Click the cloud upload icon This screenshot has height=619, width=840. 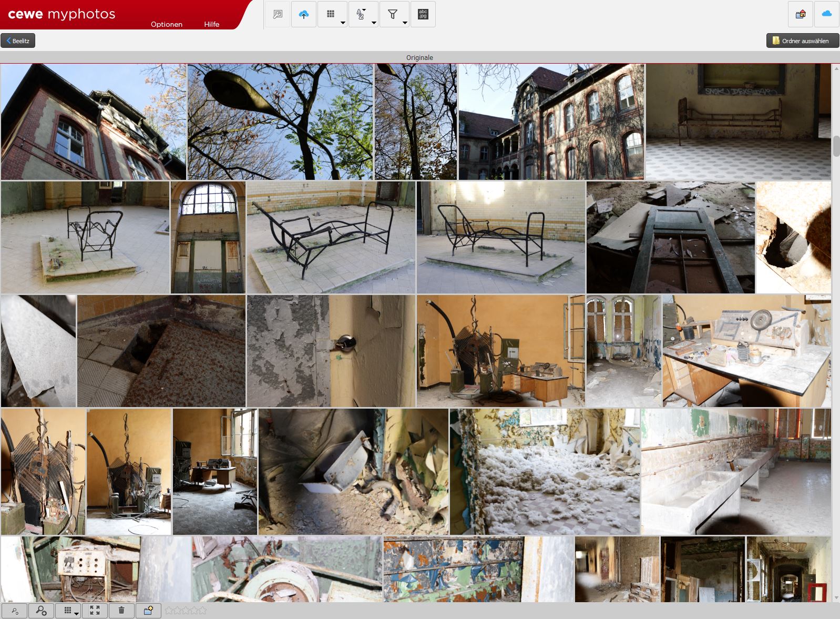(303, 15)
